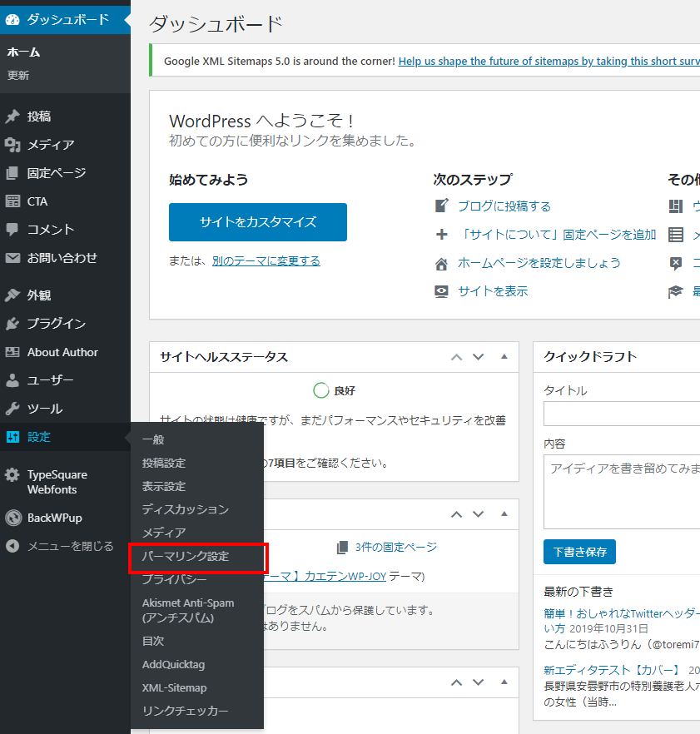This screenshot has height=734, width=700.
Task: Click the pages icon beside 3件の固定ページ
Action: pos(342,547)
